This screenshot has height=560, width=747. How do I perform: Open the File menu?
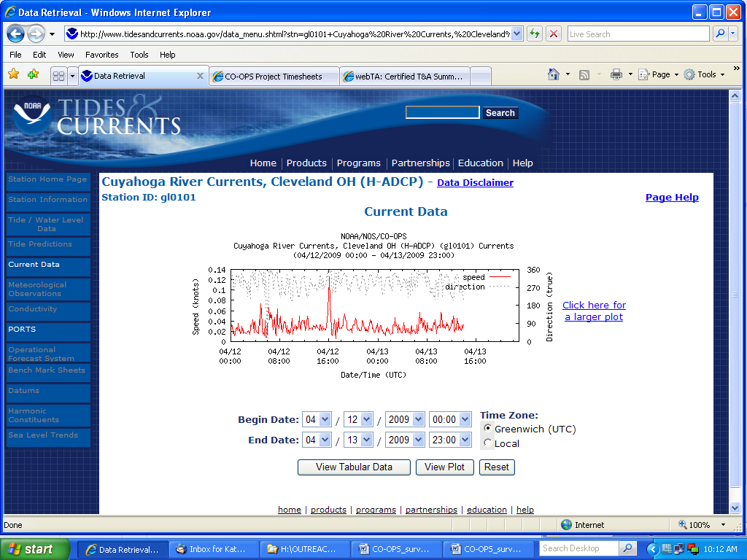[16, 55]
